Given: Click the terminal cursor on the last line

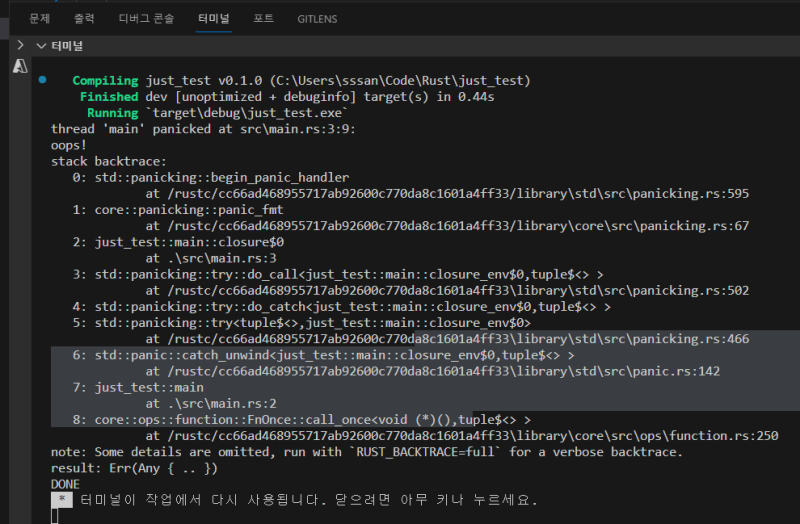Looking at the screenshot, I should click(x=57, y=515).
